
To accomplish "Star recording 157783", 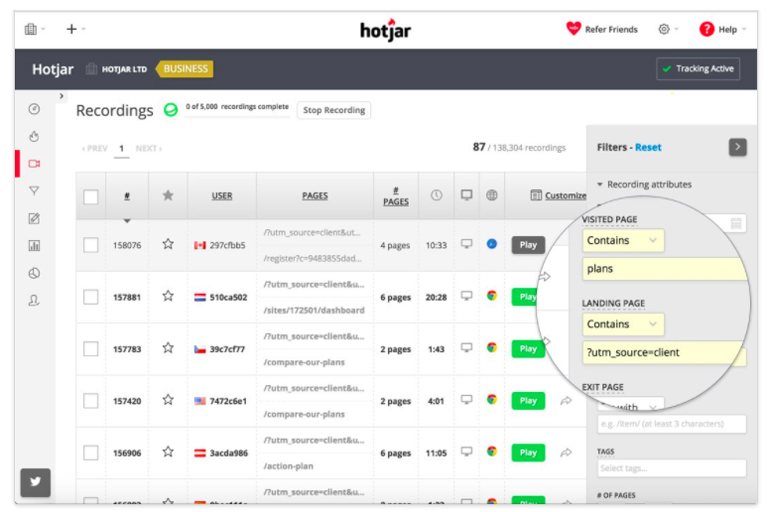I will [x=168, y=348].
